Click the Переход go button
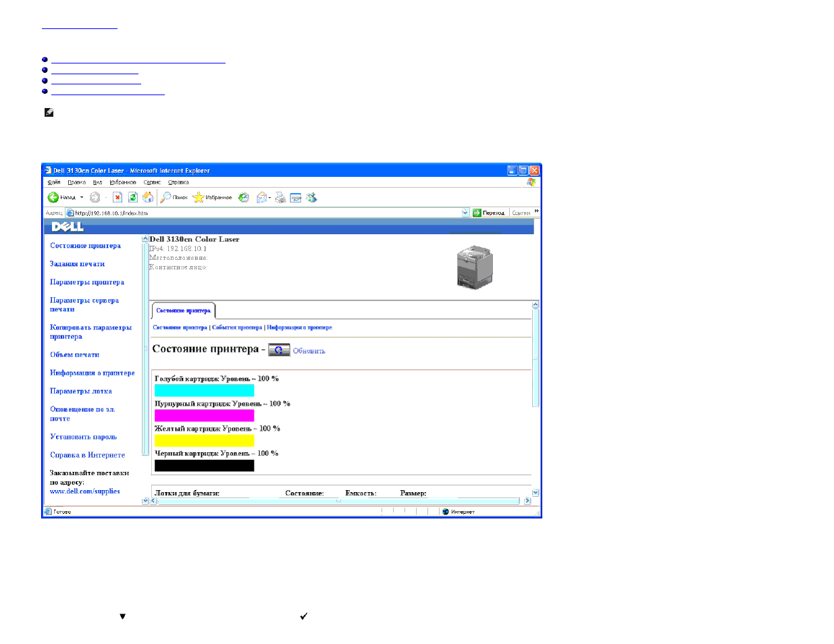 (x=489, y=213)
